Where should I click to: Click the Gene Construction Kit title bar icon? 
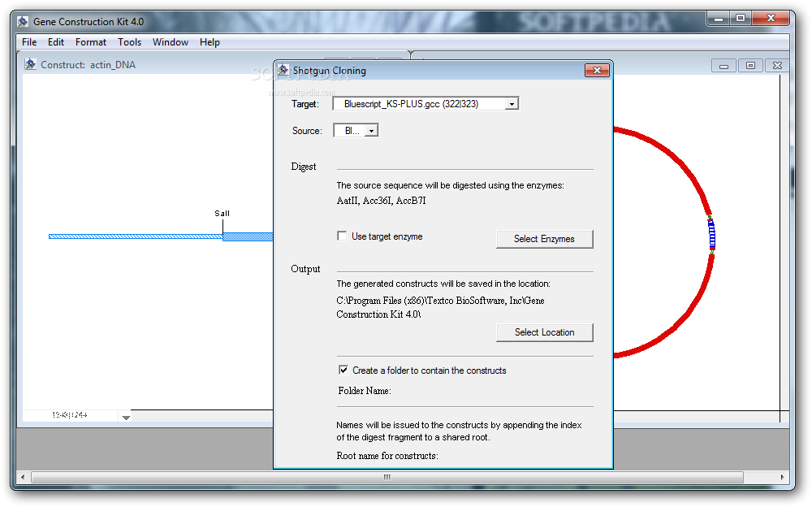[23, 22]
